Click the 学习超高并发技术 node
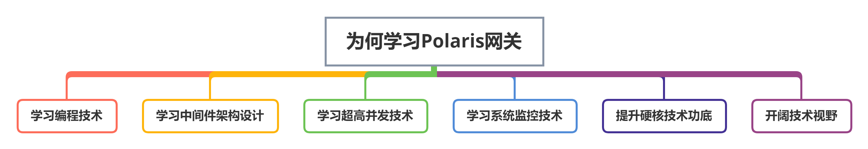 [x=366, y=116]
